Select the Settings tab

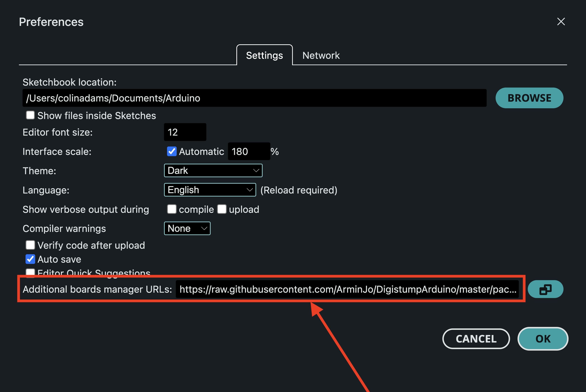pyautogui.click(x=264, y=55)
